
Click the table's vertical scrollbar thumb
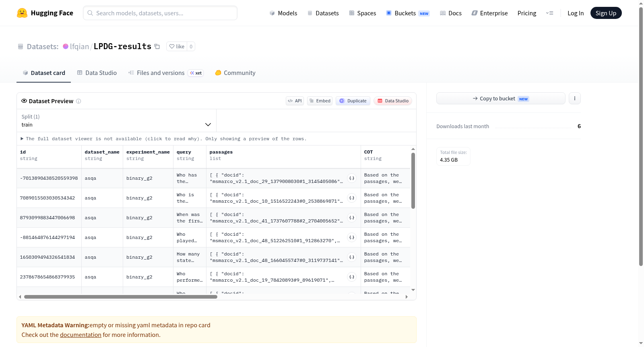coord(413,181)
